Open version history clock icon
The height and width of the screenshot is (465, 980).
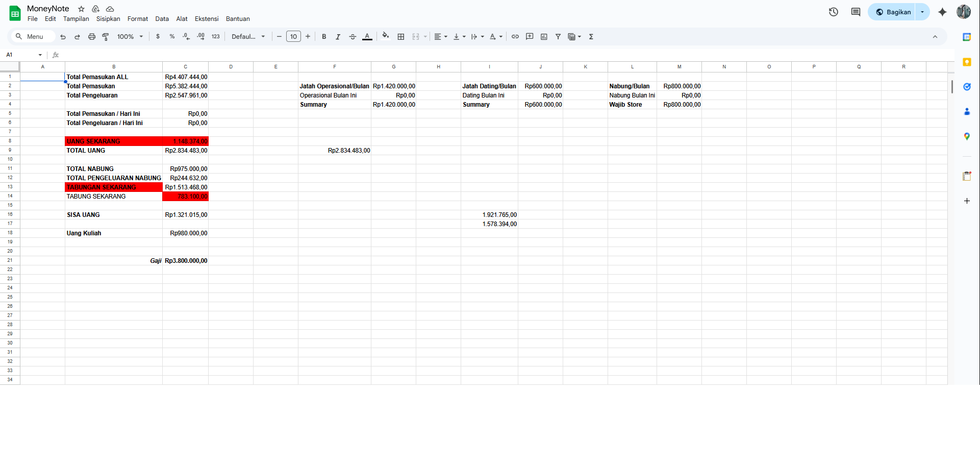coord(834,12)
